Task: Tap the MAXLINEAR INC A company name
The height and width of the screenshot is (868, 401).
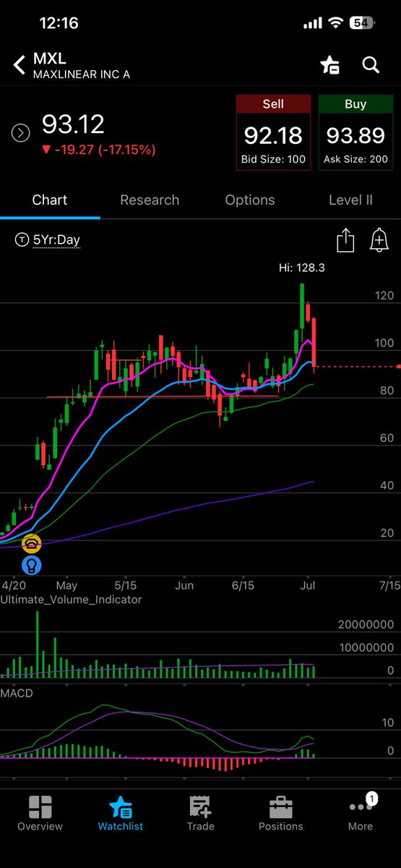Action: pos(82,75)
